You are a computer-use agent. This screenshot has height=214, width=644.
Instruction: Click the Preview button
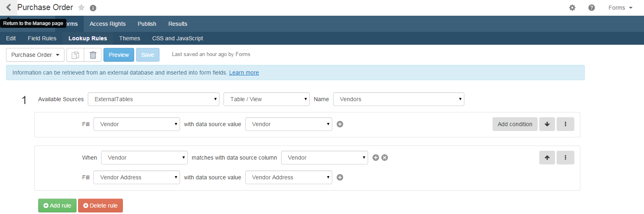coord(119,55)
